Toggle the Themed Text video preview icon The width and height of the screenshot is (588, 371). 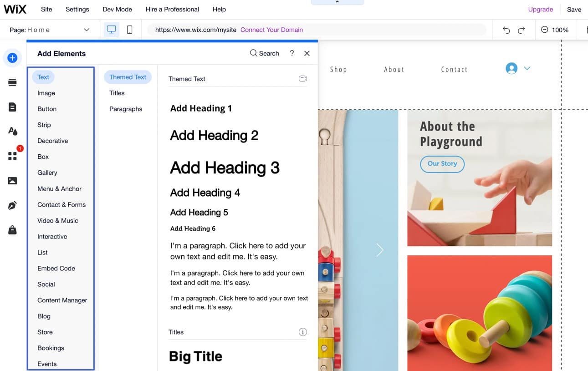click(x=302, y=78)
